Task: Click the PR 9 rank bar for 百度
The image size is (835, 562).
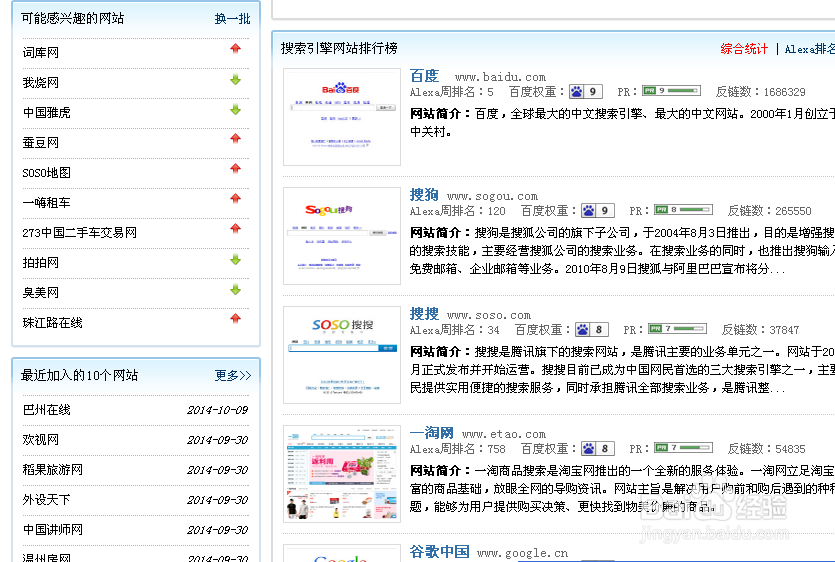Action: pyautogui.click(x=671, y=91)
